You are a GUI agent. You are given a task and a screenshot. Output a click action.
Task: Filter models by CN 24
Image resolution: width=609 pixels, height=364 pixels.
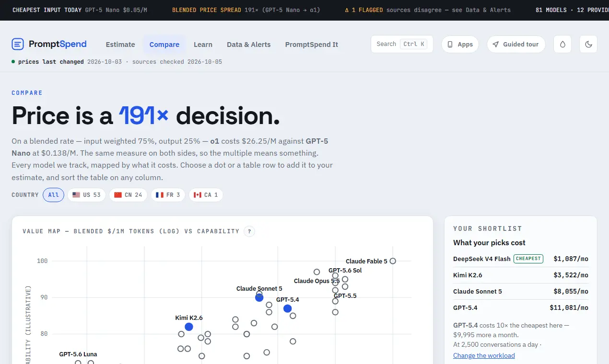(128, 195)
